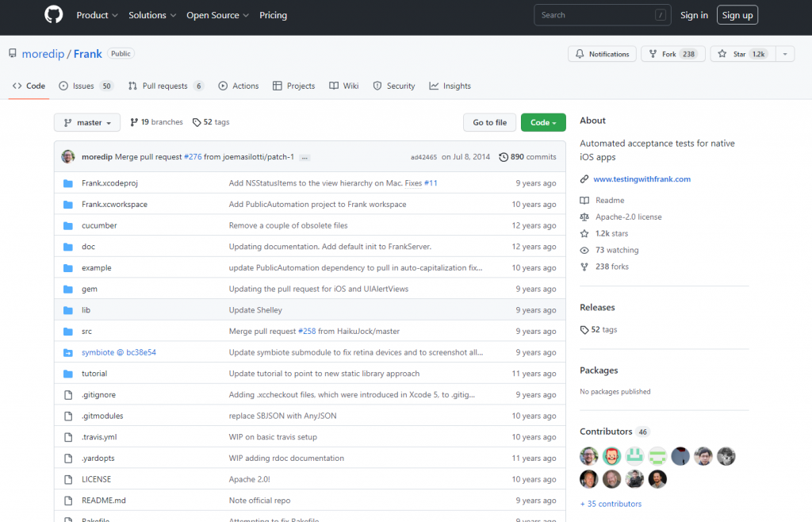The height and width of the screenshot is (522, 812).
Task: Expand the green Code dropdown button
Action: tap(543, 123)
